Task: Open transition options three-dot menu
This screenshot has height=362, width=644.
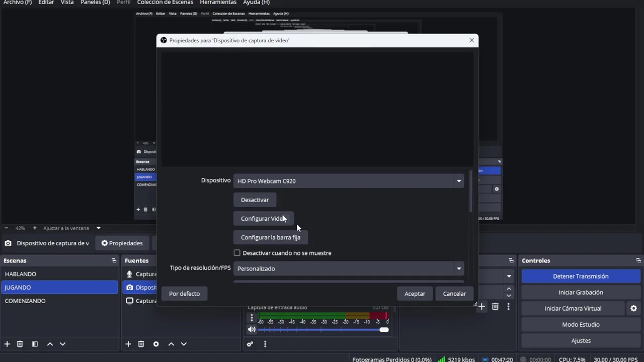Action: tap(508, 306)
